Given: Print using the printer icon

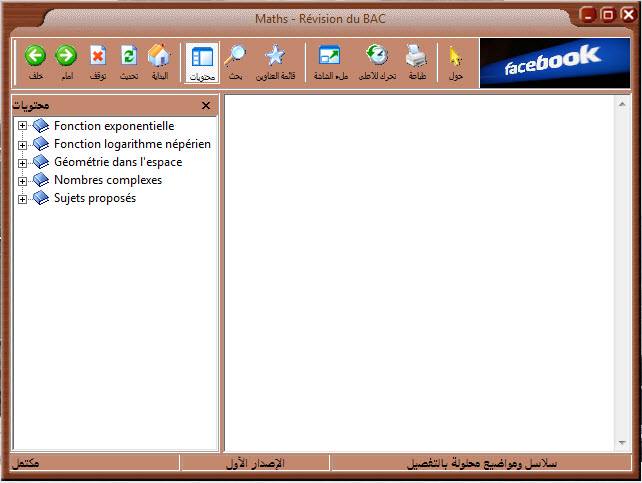Looking at the screenshot, I should [416, 57].
